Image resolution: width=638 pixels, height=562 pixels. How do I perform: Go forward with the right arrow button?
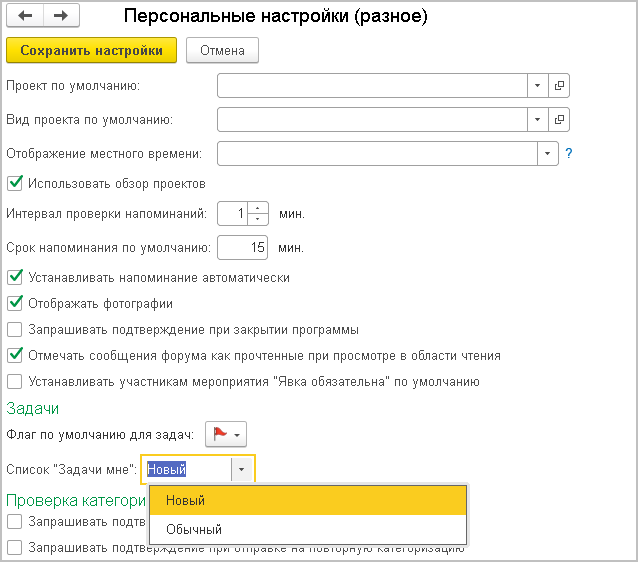[60, 16]
